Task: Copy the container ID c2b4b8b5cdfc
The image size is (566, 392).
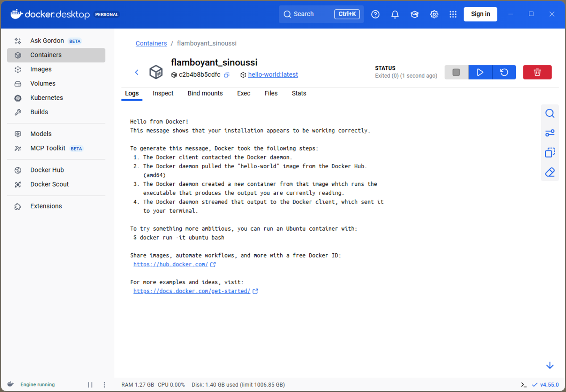Action: 227,75
